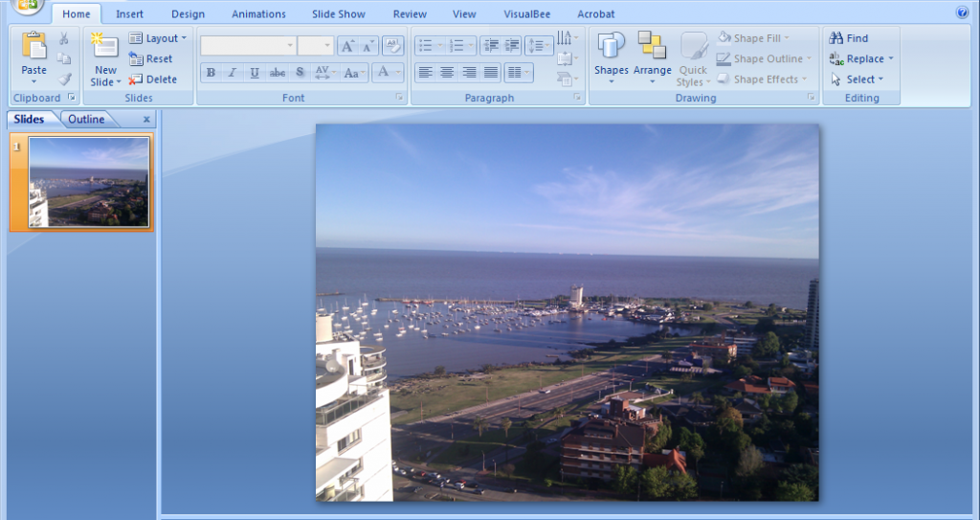980x520 pixels.
Task: Toggle bold text formatting
Action: (x=211, y=73)
